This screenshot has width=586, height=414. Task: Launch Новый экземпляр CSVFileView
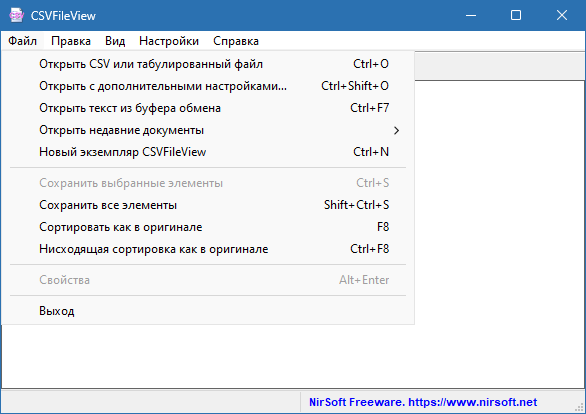pyautogui.click(x=208, y=152)
